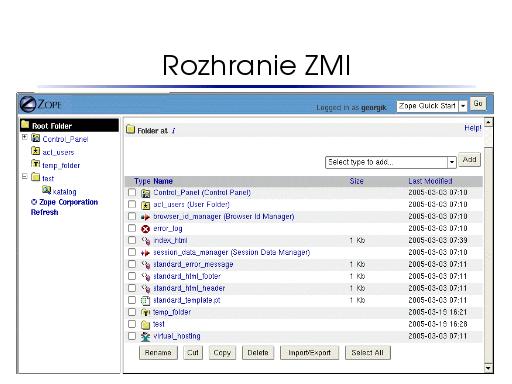Image resolution: width=512 pixels, height=384 pixels.
Task: Check the index_html checkbox
Action: click(x=132, y=240)
